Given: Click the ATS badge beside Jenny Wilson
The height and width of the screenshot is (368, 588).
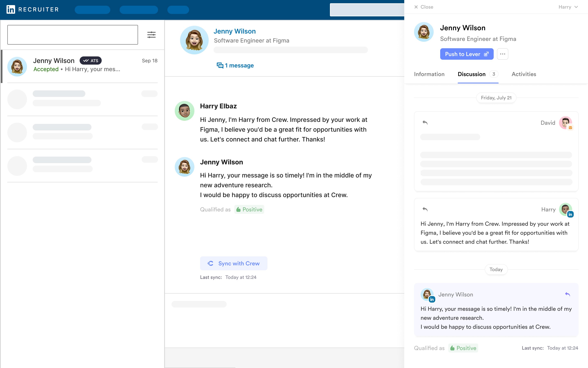Looking at the screenshot, I should coord(91,61).
